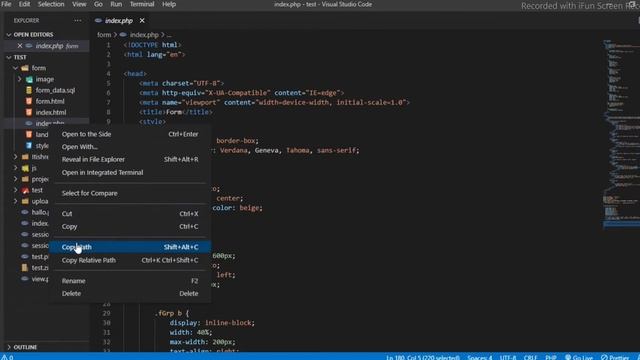Collapse the TEST workspace section
The image size is (640, 360).
click(x=9, y=57)
